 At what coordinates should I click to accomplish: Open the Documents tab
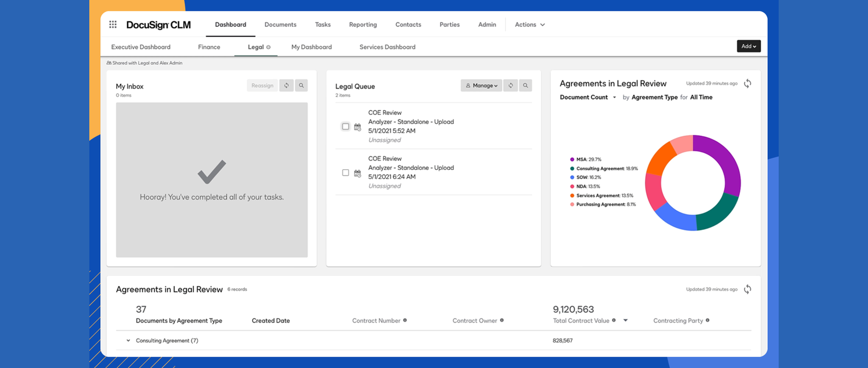click(x=281, y=25)
